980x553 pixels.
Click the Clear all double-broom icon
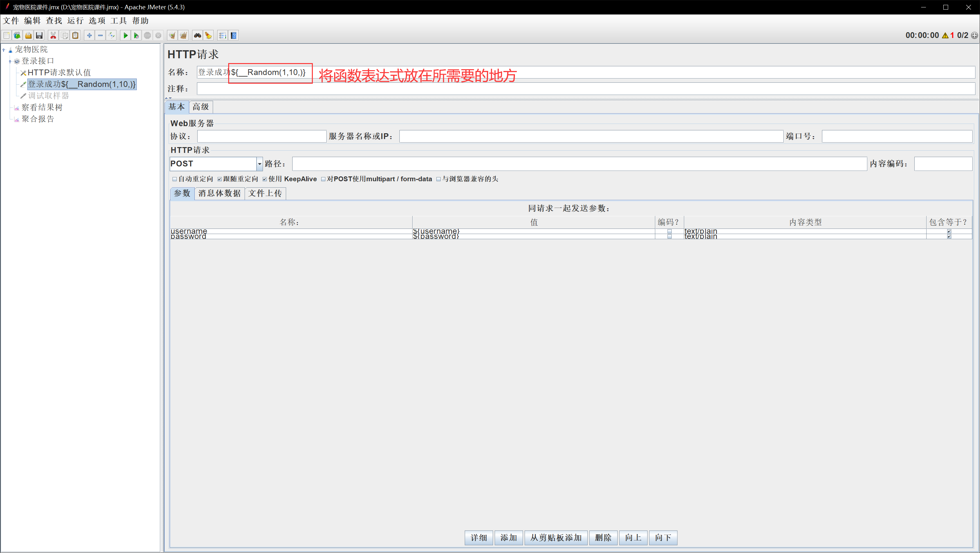click(183, 35)
